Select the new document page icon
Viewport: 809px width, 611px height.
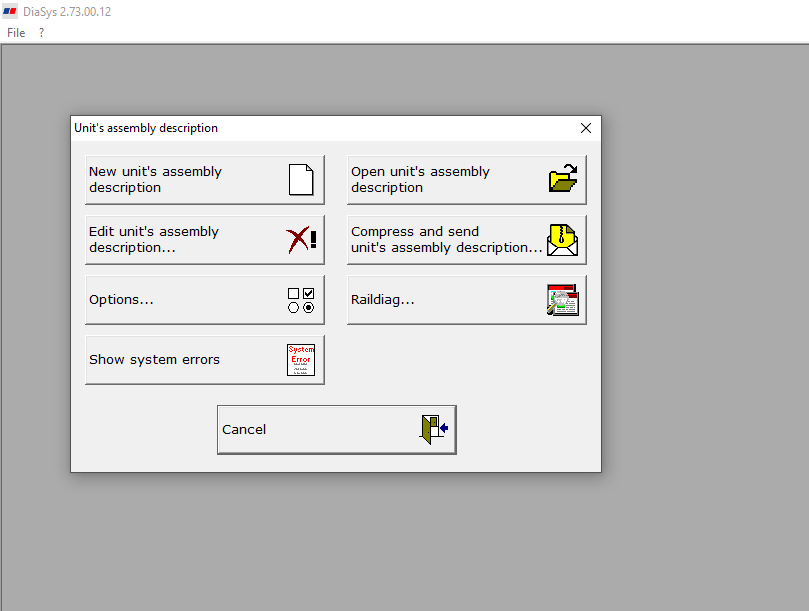(303, 178)
